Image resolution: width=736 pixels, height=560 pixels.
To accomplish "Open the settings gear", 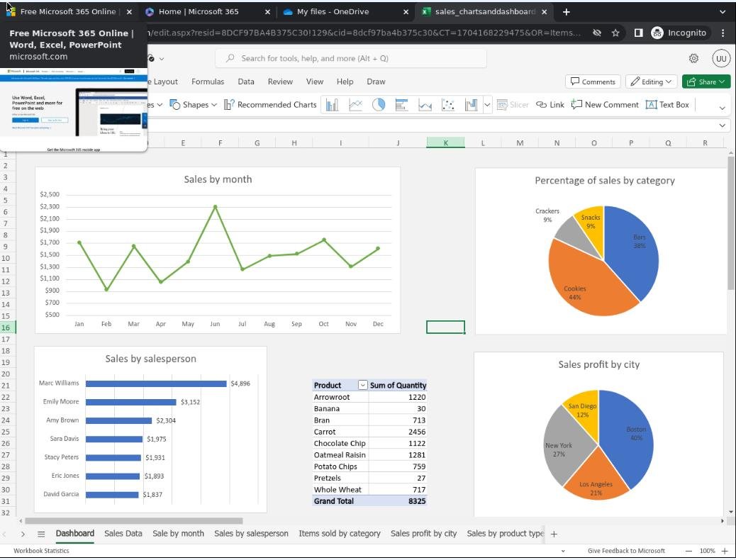I will 693,58.
